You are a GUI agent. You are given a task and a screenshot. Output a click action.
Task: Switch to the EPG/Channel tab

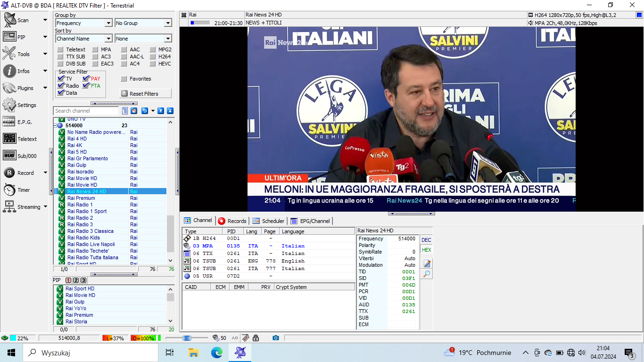pyautogui.click(x=310, y=221)
